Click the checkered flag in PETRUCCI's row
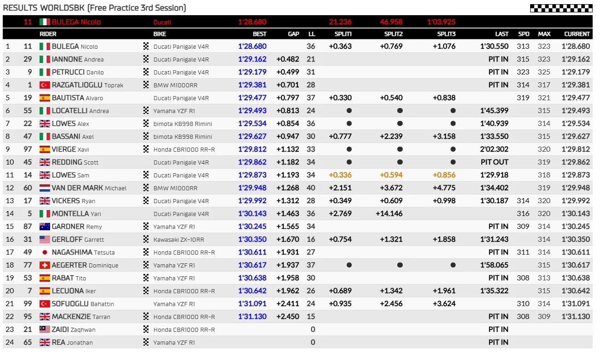Image resolution: width=600 pixels, height=364 pixels. pyautogui.click(x=146, y=72)
